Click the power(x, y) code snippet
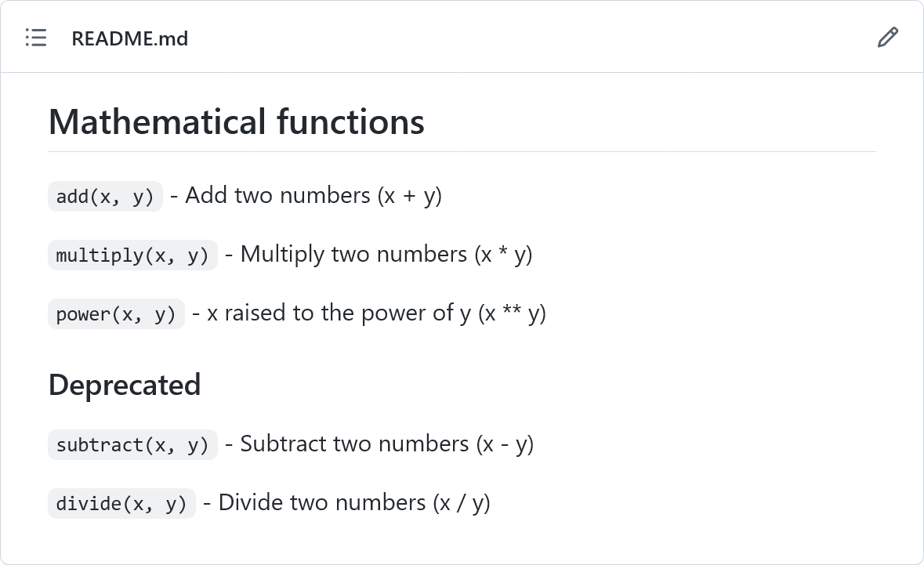 point(116,313)
